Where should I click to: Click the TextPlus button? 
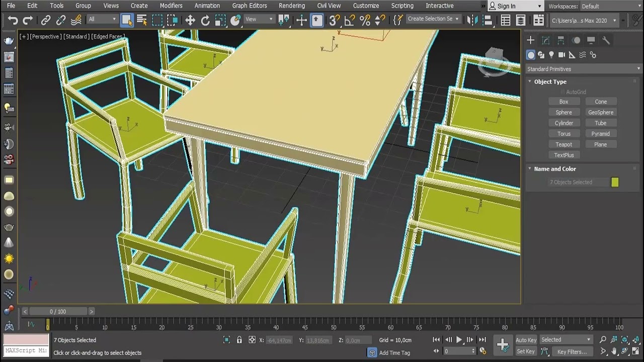(563, 155)
